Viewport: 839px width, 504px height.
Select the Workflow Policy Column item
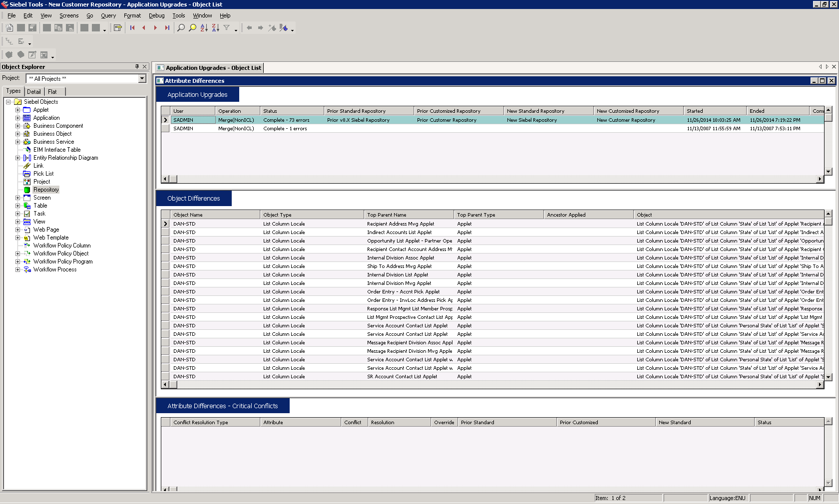coord(62,246)
